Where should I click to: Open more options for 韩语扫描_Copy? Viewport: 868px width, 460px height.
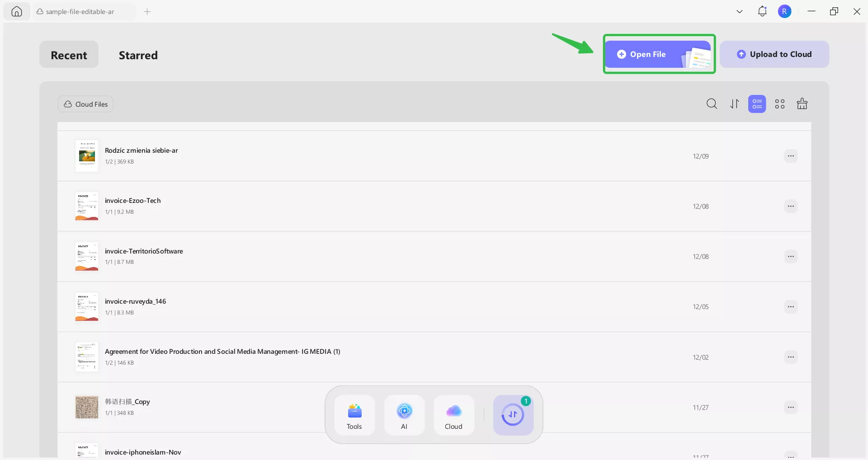click(x=791, y=407)
